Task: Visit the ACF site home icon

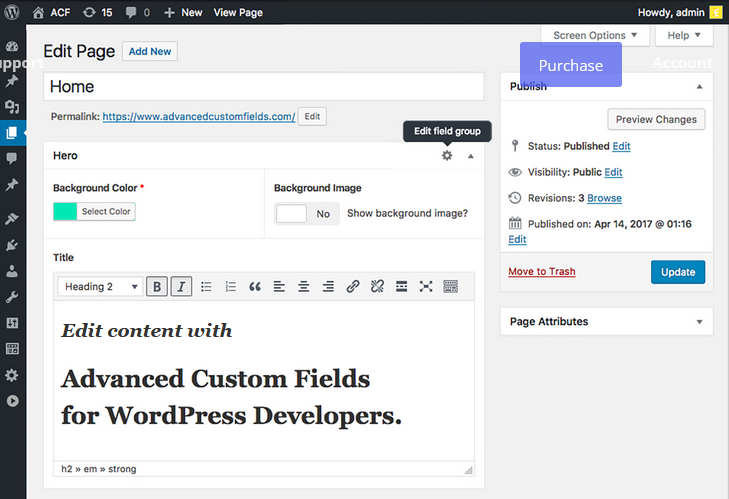Action: pyautogui.click(x=38, y=13)
